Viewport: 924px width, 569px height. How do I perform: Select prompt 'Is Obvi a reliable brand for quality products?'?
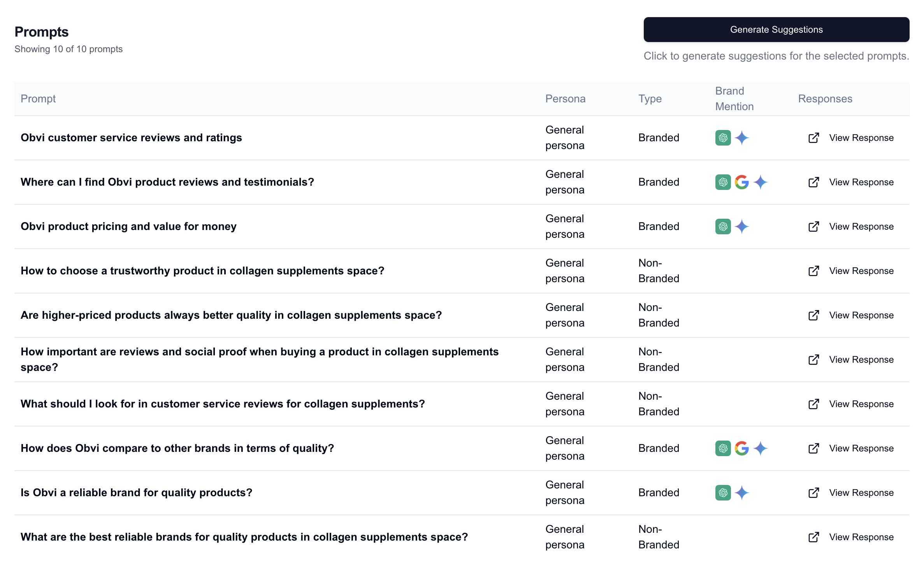pyautogui.click(x=136, y=493)
